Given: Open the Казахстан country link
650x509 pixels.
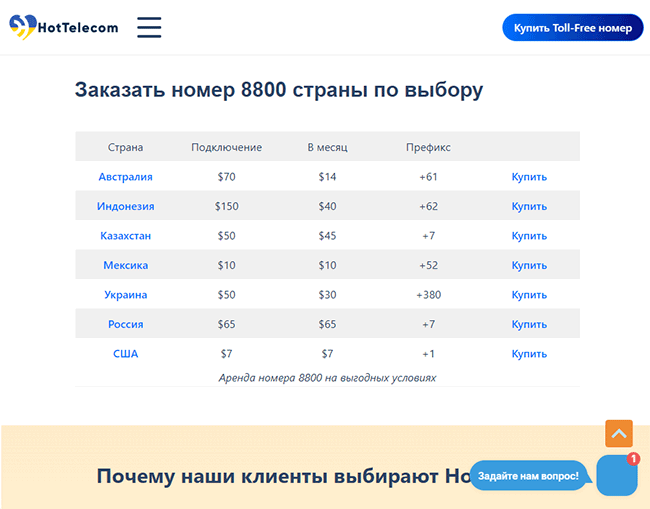Looking at the screenshot, I should (x=125, y=236).
